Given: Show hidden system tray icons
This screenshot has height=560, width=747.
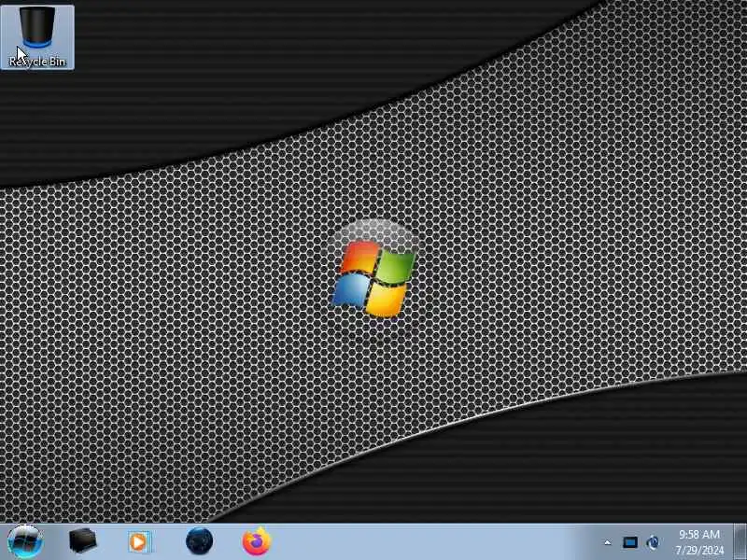Looking at the screenshot, I should (x=608, y=542).
